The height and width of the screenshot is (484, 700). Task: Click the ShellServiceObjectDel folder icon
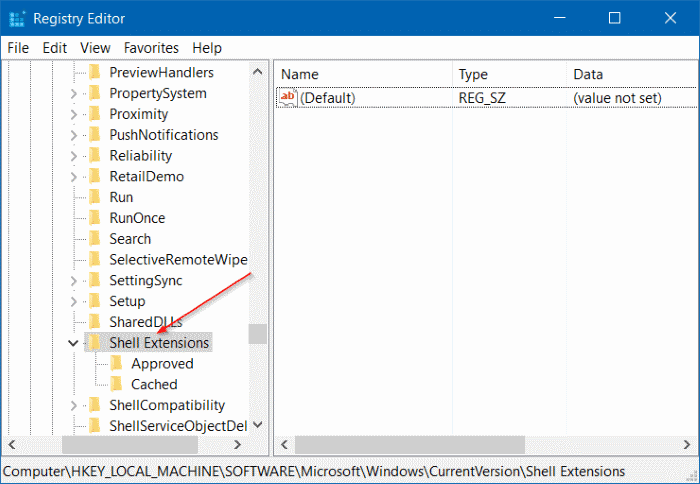(x=95, y=426)
